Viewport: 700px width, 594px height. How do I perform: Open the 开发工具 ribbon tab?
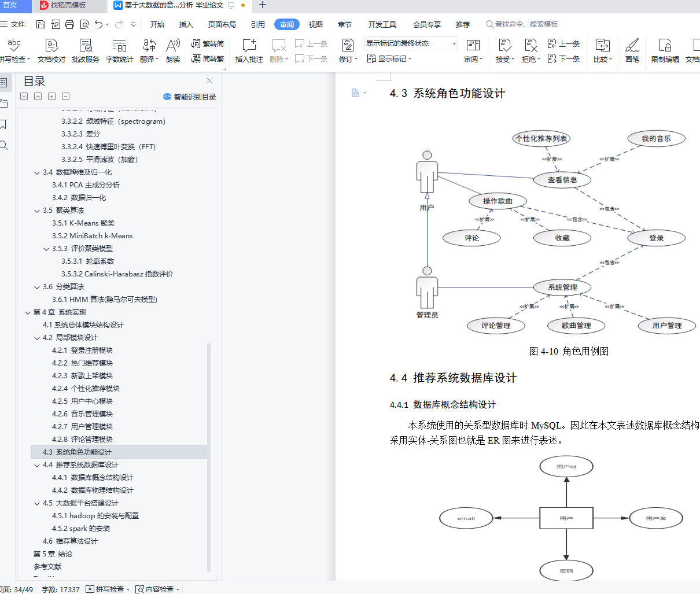tap(382, 24)
